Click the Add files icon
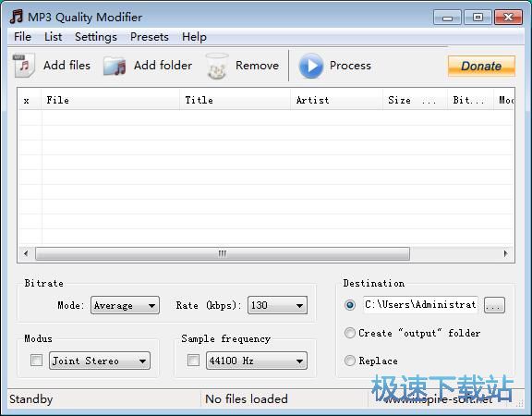This screenshot has height=416, width=532. [x=24, y=66]
